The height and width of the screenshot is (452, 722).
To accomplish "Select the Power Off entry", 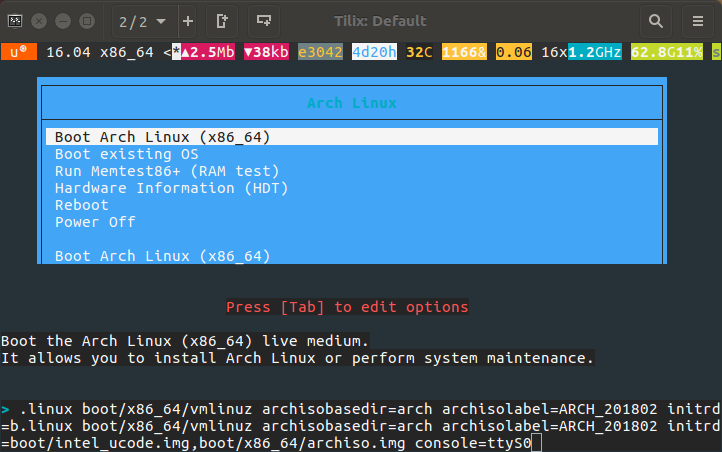I will (95, 222).
